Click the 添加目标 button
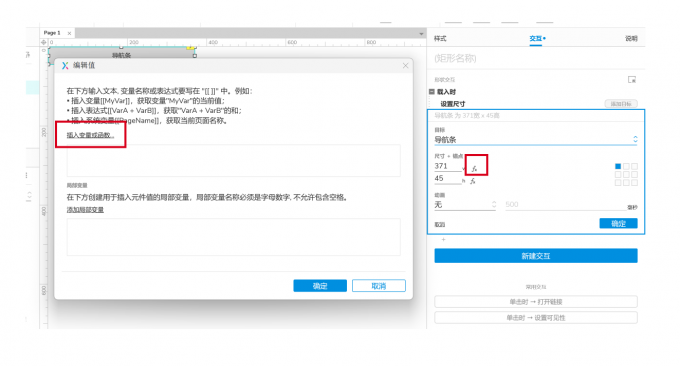Image resolution: width=680 pixels, height=366 pixels. click(x=621, y=104)
